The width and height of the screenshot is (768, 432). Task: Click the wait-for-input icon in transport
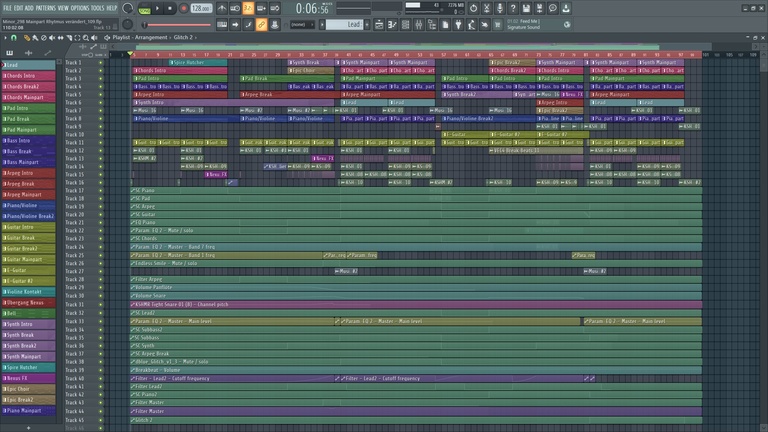[x=235, y=8]
